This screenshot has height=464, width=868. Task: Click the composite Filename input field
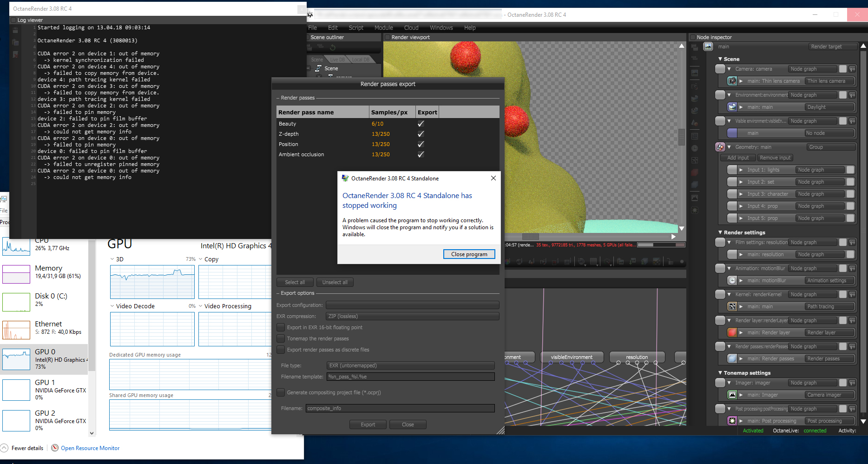(x=400, y=408)
